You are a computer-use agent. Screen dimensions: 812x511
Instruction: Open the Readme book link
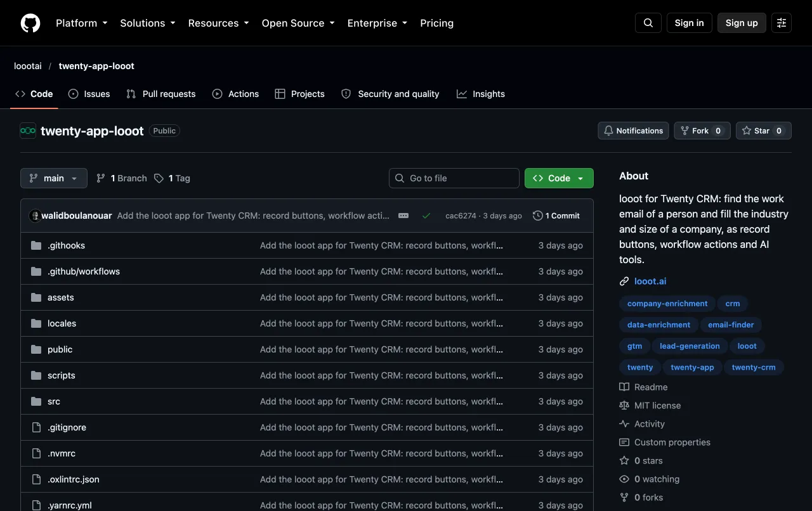pyautogui.click(x=643, y=387)
